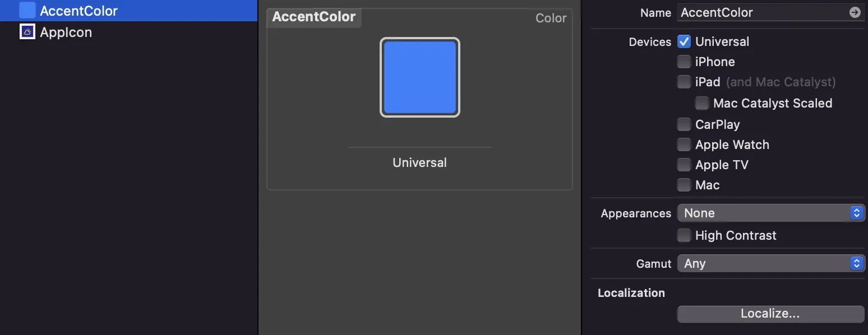Screen dimensions: 868x335
Task: Check the CarPlay checkbox
Action: (x=684, y=124)
